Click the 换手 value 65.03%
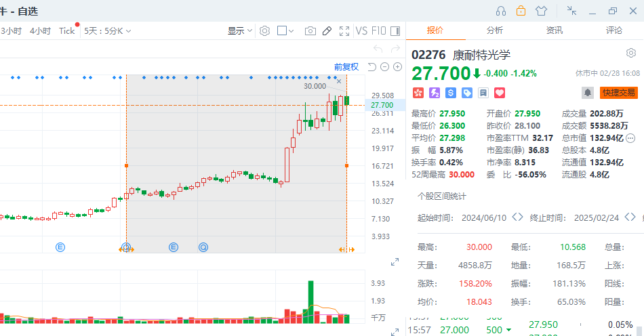 point(571,302)
